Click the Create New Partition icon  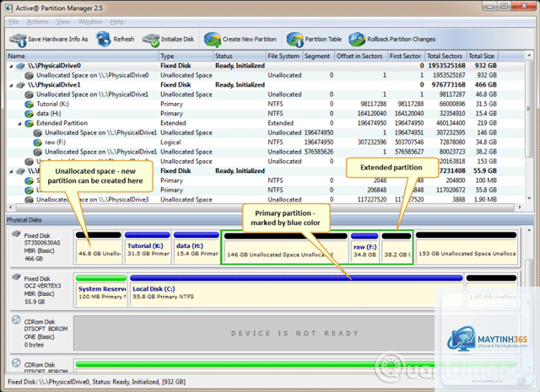pos(212,40)
